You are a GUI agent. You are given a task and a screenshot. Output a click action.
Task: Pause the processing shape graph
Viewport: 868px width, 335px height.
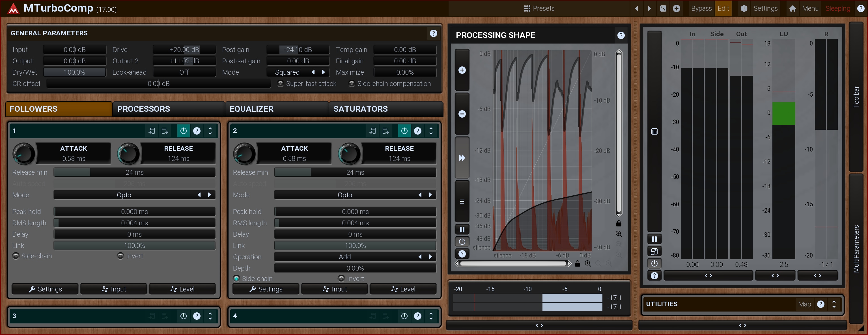click(462, 230)
